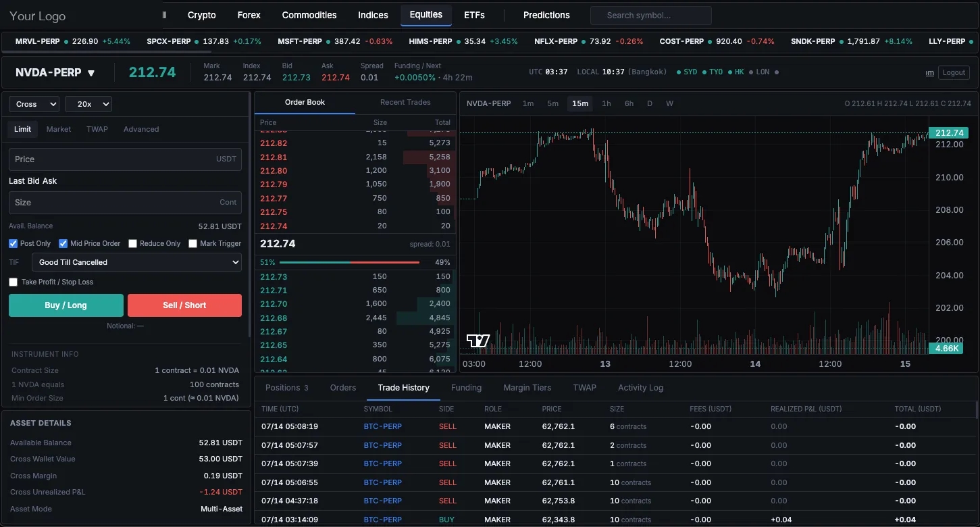The height and width of the screenshot is (527, 980).
Task: Open the Commodities market tab
Action: point(309,15)
